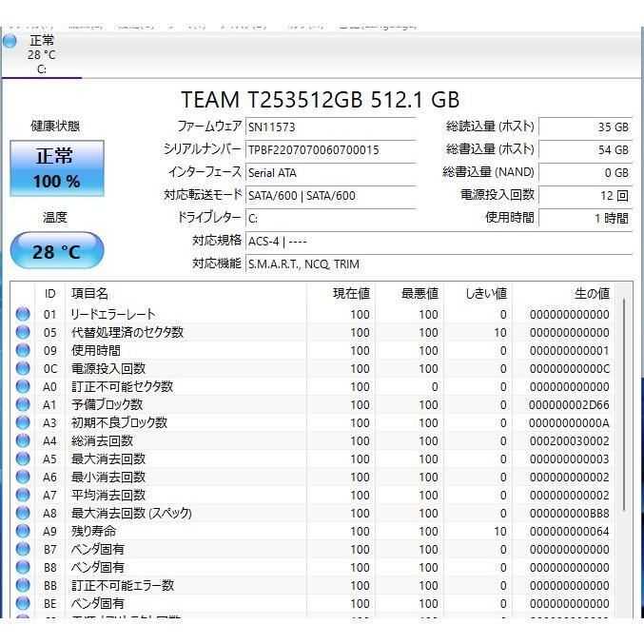Click the status icon for row A1 予備ブロック数
This screenshot has height=644, width=644.
[x=23, y=404]
